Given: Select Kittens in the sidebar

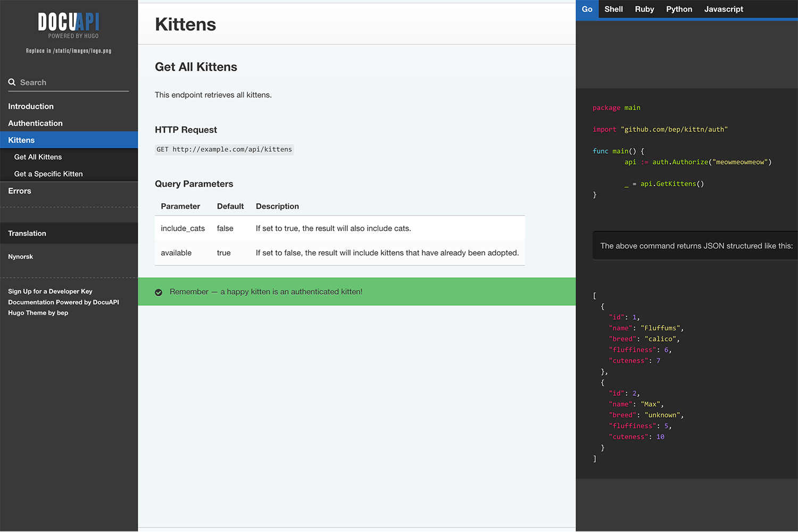Looking at the screenshot, I should [x=21, y=140].
